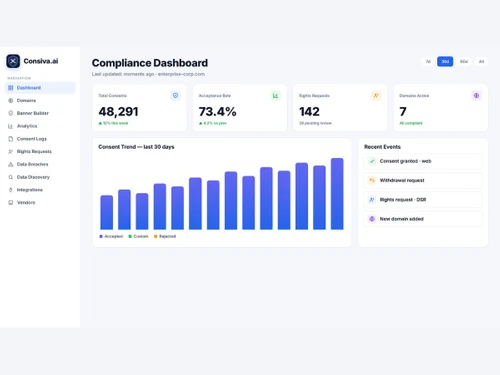Click the Custom legend green dot
Viewport: 500px width, 375px height.
tap(130, 236)
